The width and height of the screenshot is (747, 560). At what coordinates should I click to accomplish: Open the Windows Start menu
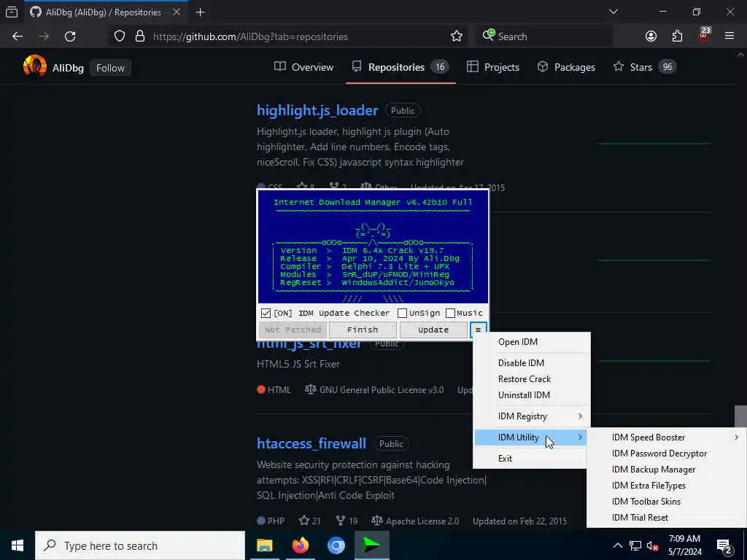point(18,545)
